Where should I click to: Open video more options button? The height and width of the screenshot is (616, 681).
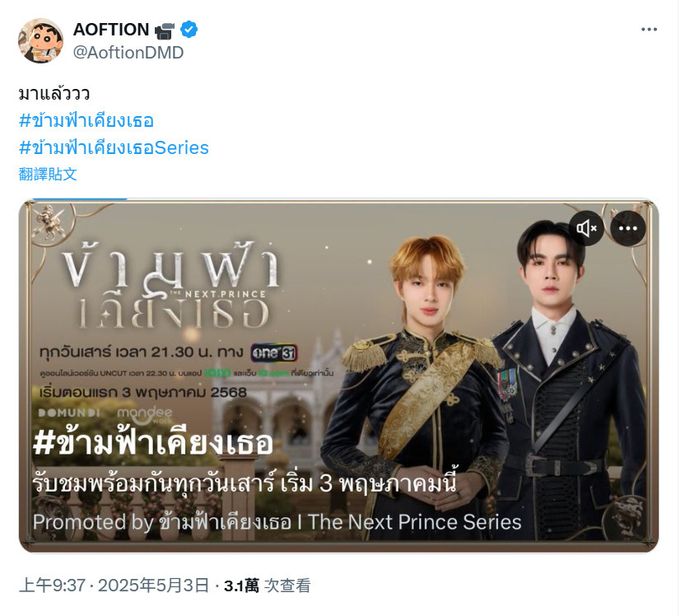click(627, 228)
